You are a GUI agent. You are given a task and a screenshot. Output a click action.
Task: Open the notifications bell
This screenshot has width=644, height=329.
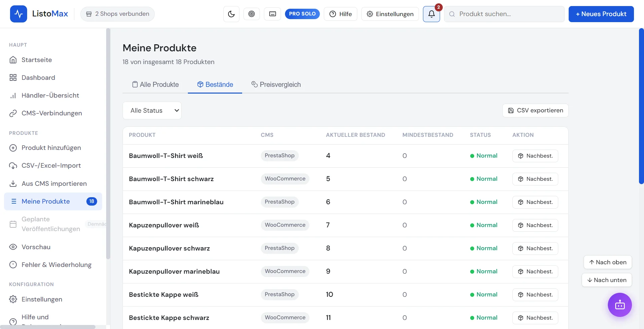coord(431,14)
